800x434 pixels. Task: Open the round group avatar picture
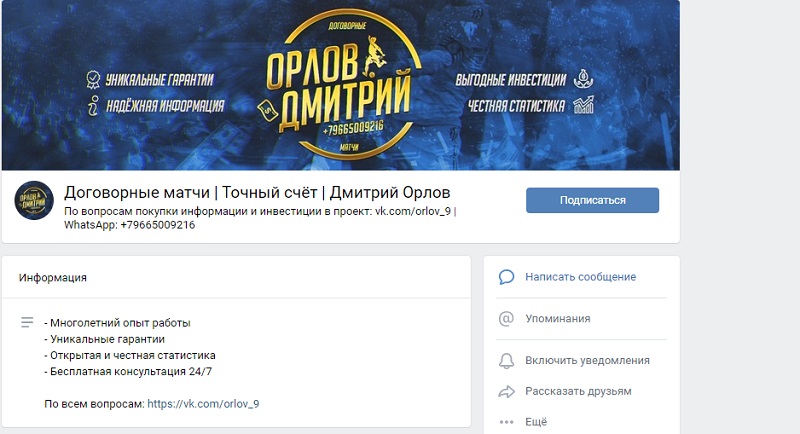[x=34, y=200]
